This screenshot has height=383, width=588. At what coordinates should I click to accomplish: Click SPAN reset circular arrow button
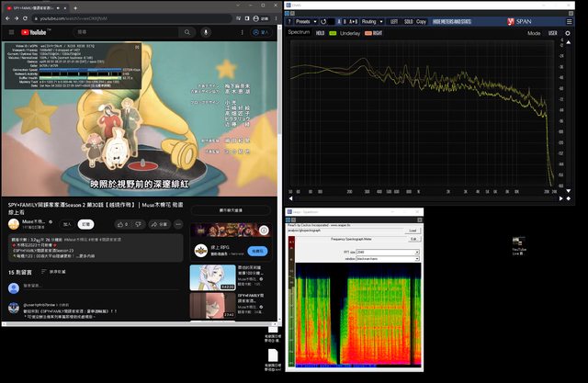323,21
